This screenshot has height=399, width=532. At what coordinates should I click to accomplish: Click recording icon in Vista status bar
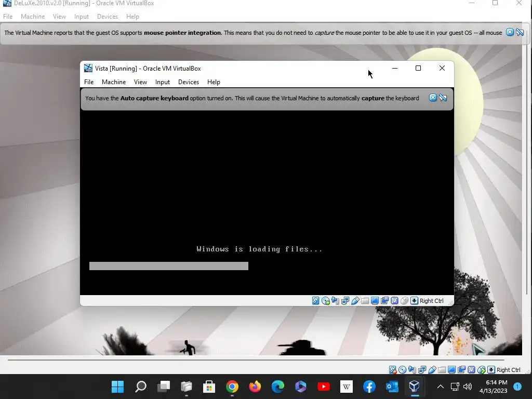(384, 301)
